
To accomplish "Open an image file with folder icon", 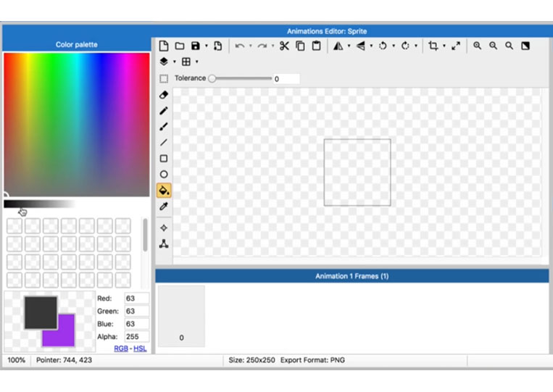I will click(x=180, y=46).
